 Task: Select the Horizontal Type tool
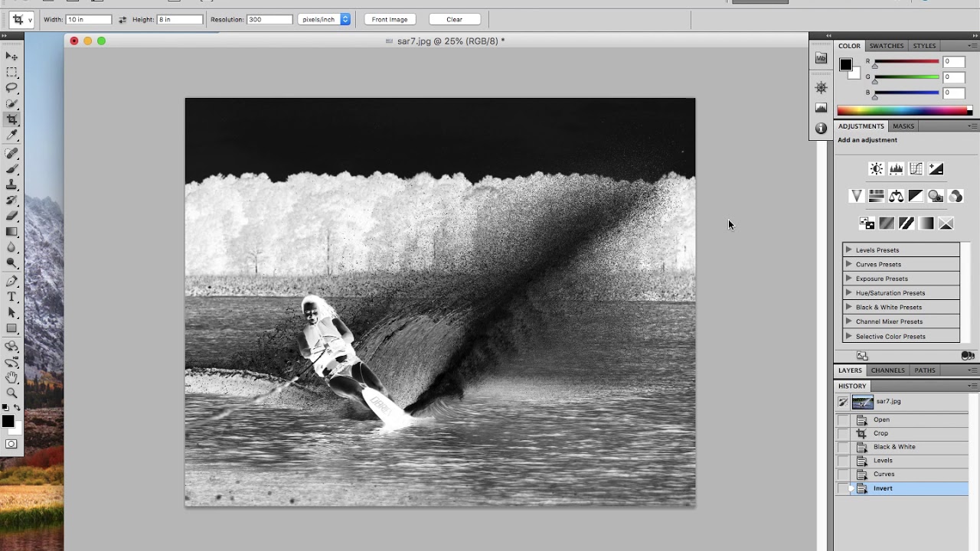(11, 297)
